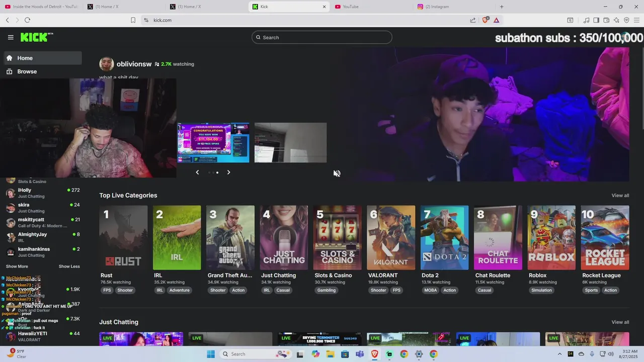
Task: Click oblivionsw profile avatar
Action: tap(107, 64)
